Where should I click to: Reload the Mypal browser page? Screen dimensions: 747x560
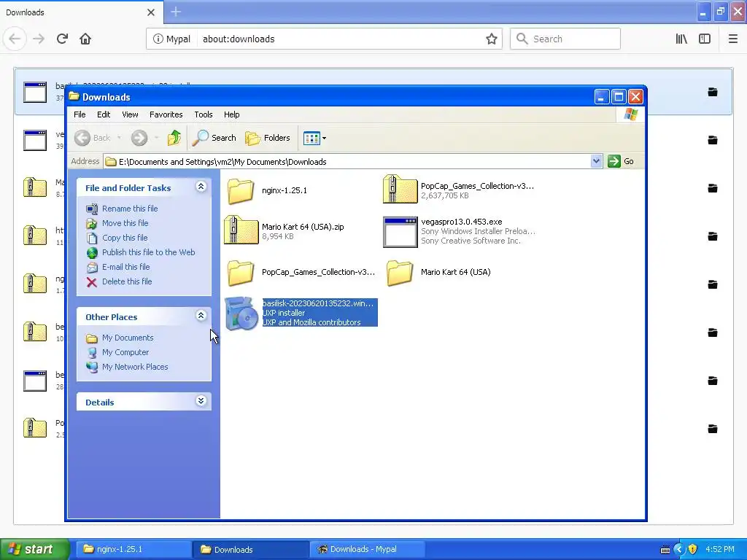click(x=62, y=39)
